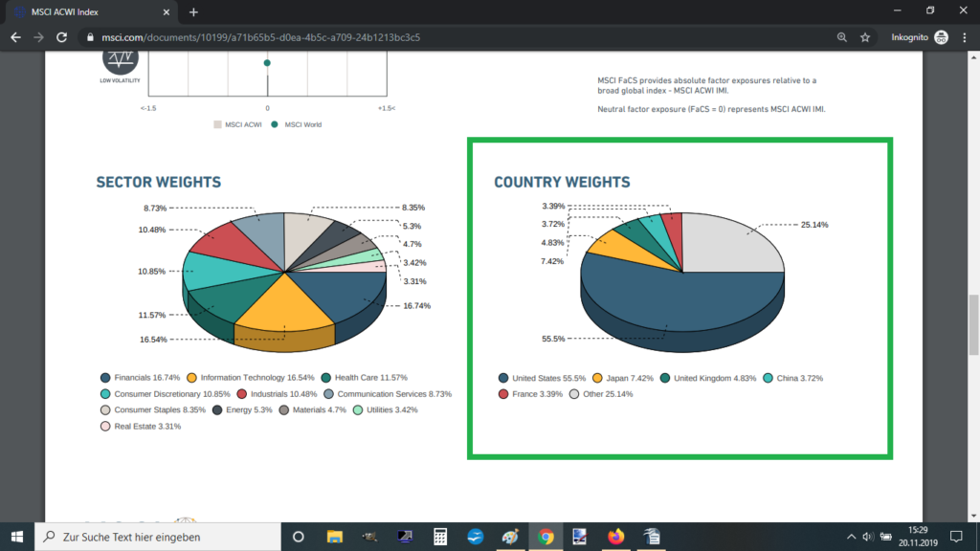Image resolution: width=980 pixels, height=551 pixels.
Task: Click the 25.14% country pie callout
Action: pos(814,225)
